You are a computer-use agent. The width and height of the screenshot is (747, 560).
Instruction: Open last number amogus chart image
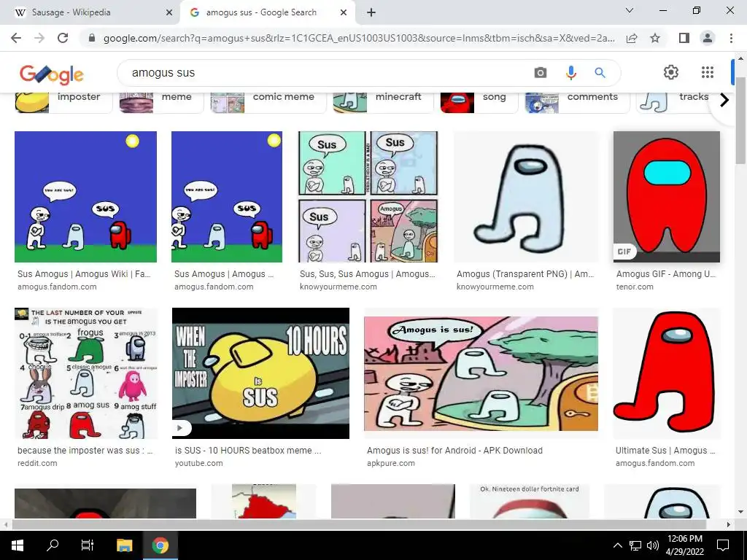point(86,373)
